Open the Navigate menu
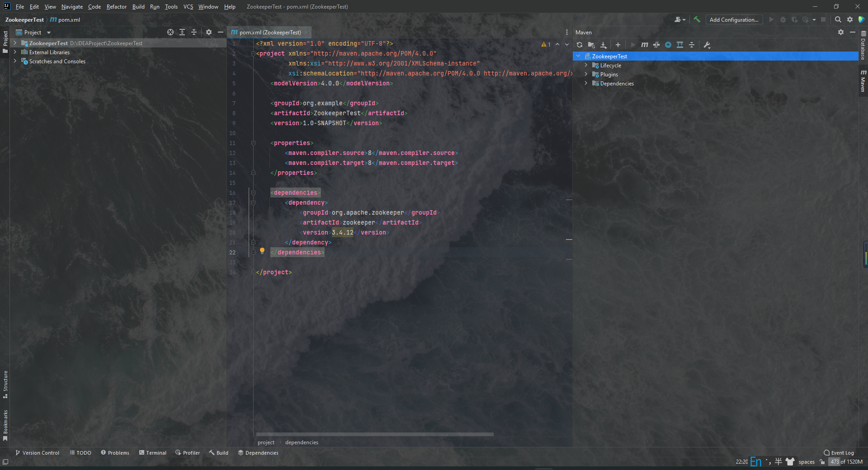This screenshot has width=868, height=470. (72, 7)
